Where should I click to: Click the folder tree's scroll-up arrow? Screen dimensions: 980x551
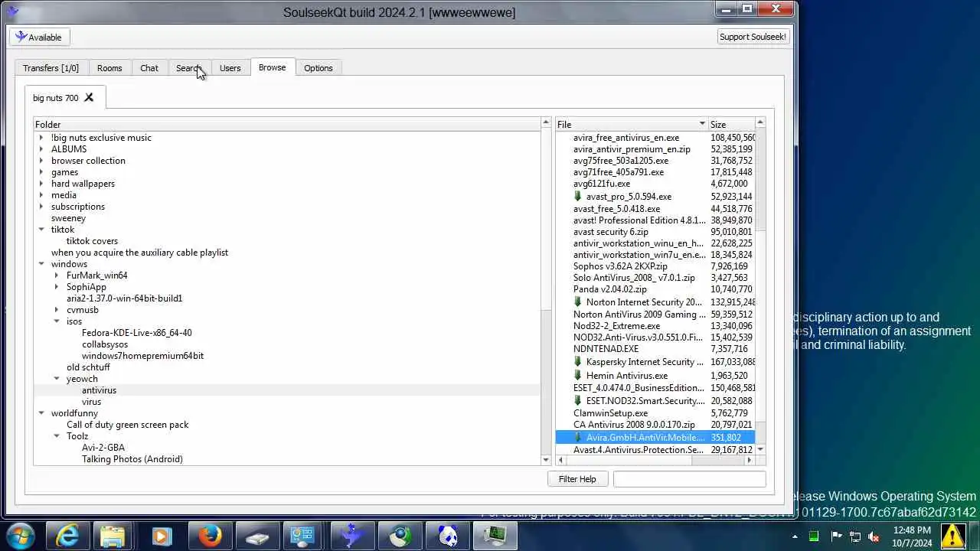(x=546, y=122)
